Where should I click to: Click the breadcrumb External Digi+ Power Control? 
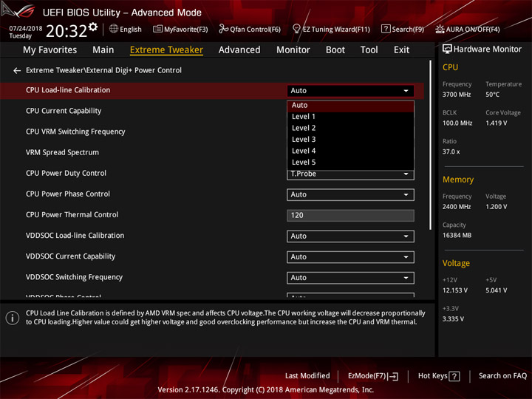pyautogui.click(x=134, y=70)
